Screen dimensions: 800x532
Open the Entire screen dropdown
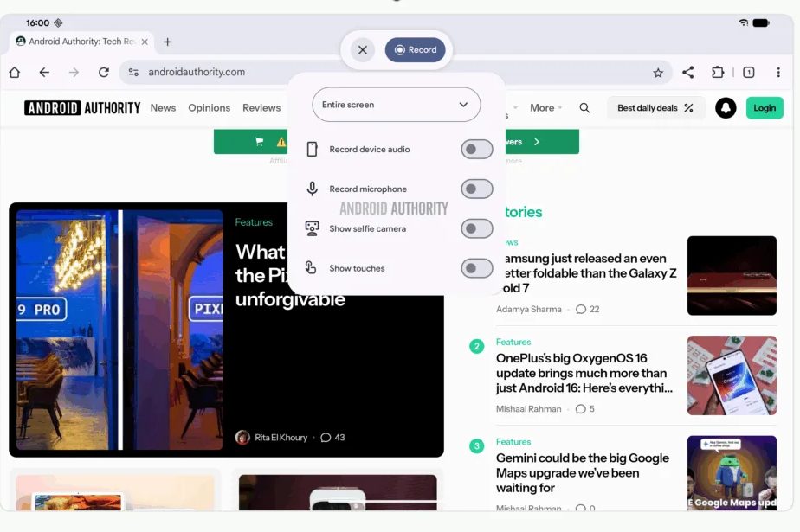(396, 105)
